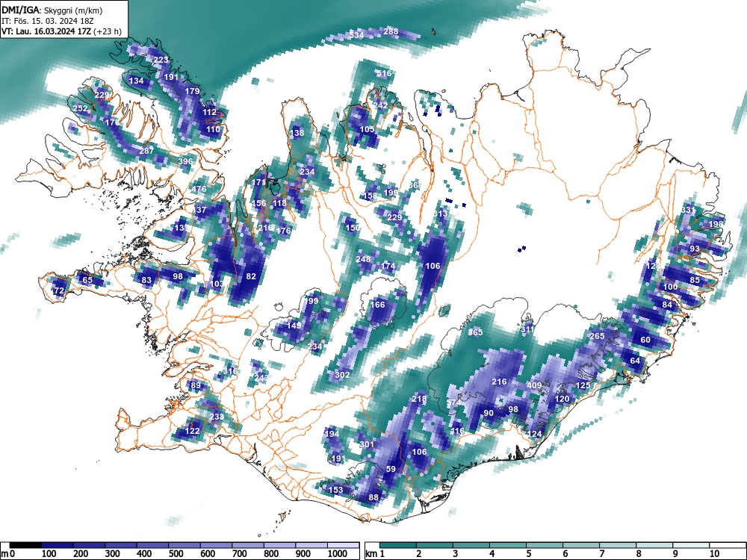Screen dimensions: 747x560
Task: Select the map value '301'
Action: pos(367,444)
